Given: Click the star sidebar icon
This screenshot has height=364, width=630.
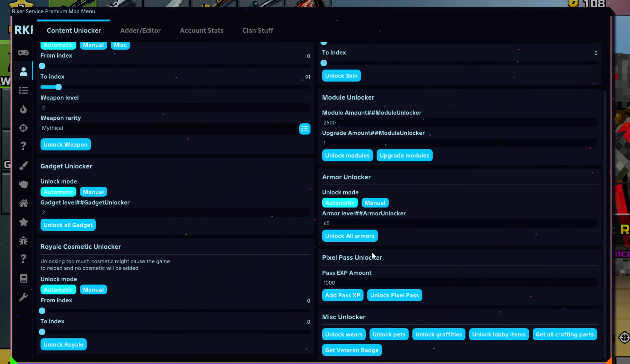Looking at the screenshot, I should (23, 222).
